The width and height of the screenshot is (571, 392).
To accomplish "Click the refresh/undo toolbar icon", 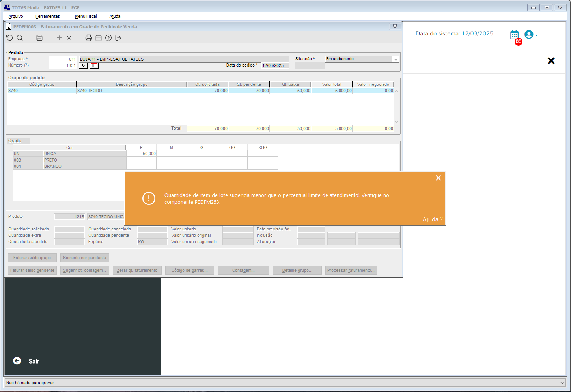I will (10, 38).
